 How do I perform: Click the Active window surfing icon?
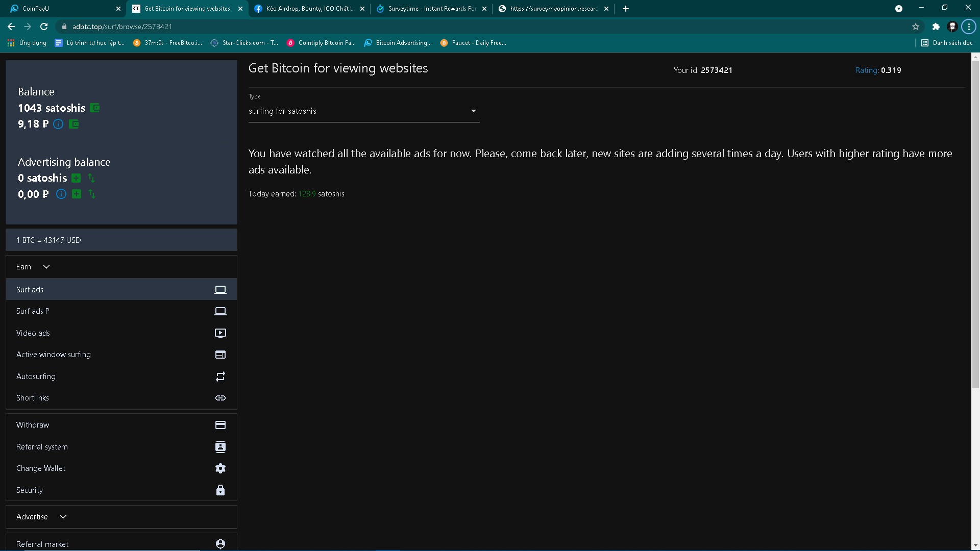click(220, 355)
